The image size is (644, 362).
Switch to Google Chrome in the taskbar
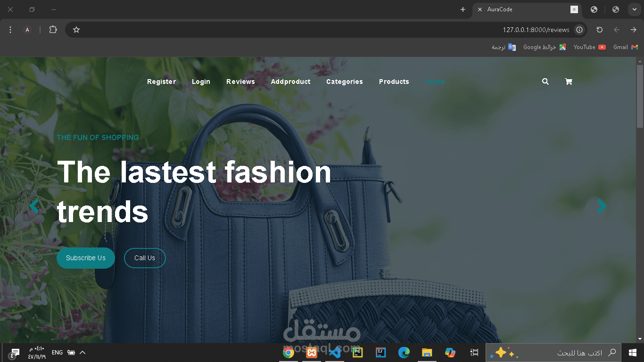(289, 353)
